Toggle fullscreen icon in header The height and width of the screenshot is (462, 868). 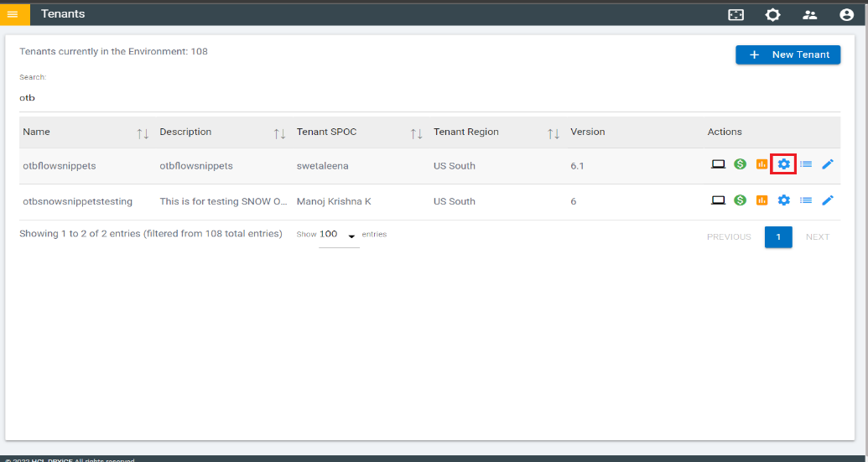[735, 15]
